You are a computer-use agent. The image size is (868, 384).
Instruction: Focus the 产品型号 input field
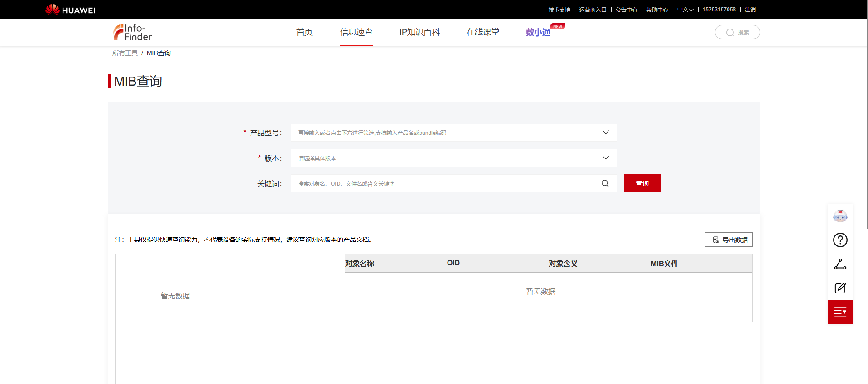[x=454, y=133]
